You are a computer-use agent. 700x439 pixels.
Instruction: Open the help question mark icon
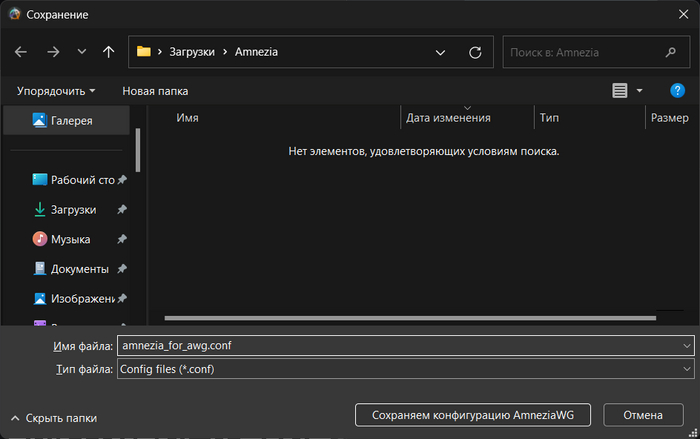coord(677,90)
